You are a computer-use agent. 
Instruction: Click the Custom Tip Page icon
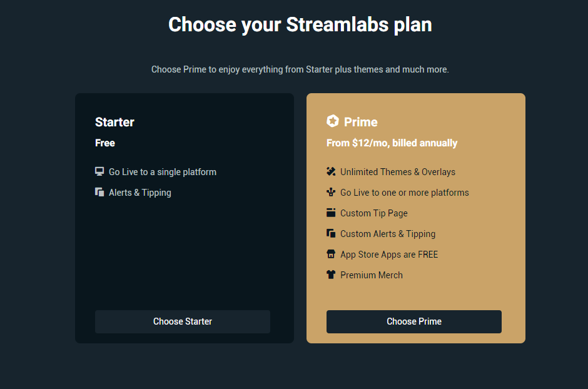(x=331, y=213)
